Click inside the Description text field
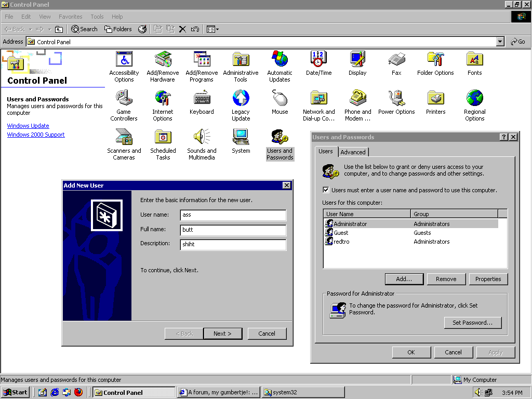 233,244
